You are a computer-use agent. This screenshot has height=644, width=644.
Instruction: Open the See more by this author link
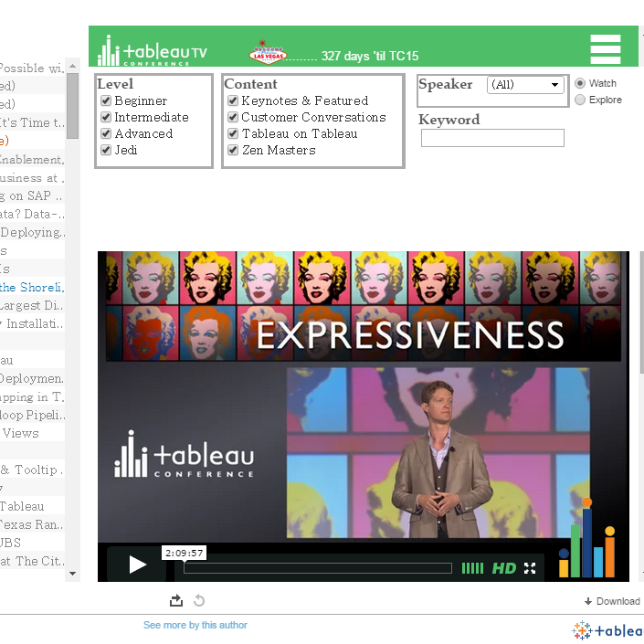click(195, 626)
